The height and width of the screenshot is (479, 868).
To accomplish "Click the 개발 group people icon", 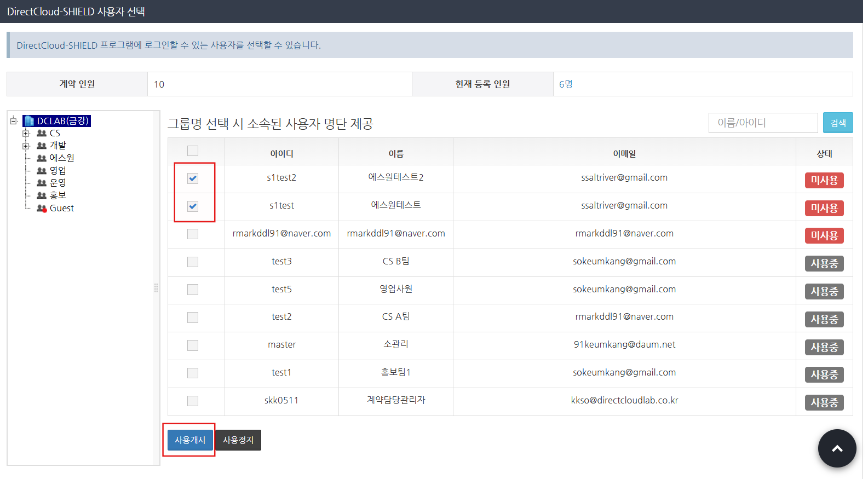I will 42,146.
